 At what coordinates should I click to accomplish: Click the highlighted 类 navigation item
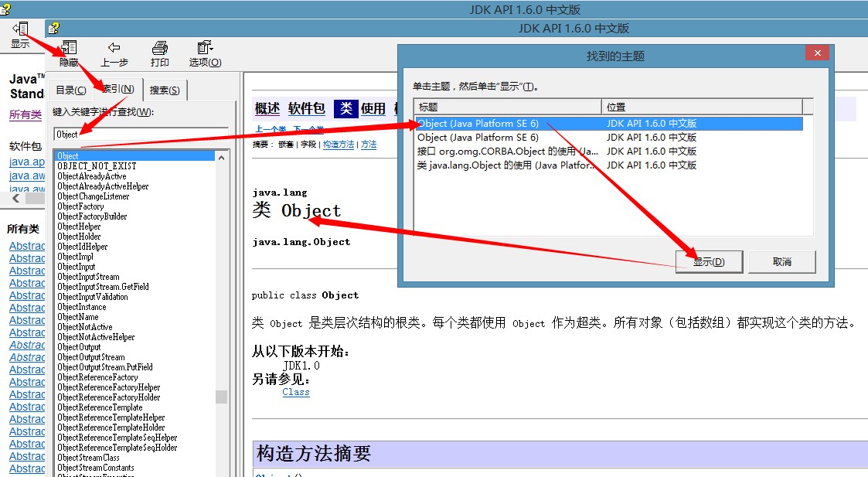point(346,108)
